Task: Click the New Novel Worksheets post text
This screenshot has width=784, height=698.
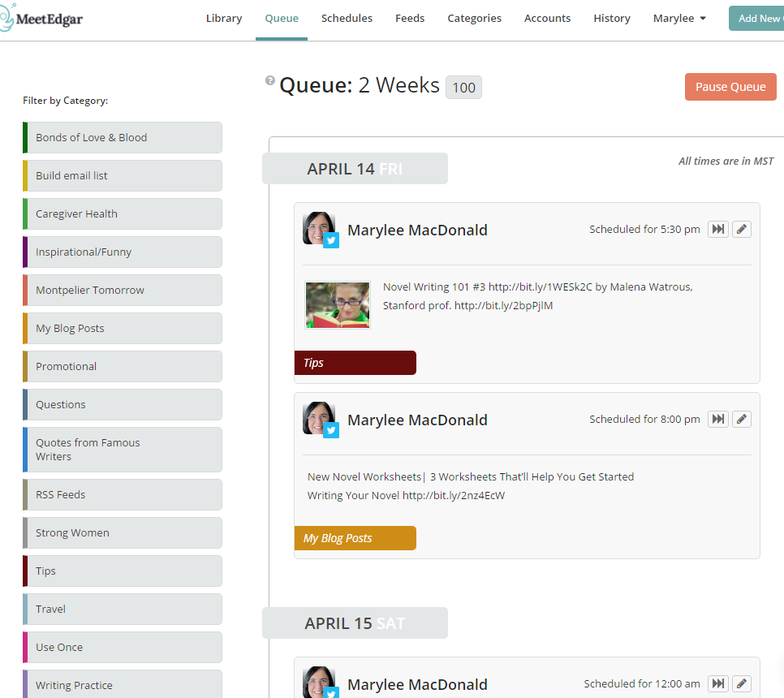Action: pyautogui.click(x=471, y=486)
